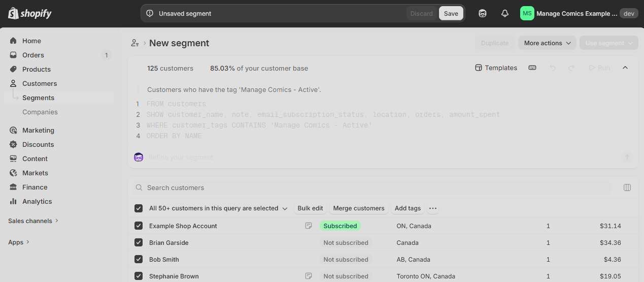Open the Sidekick assistant icon in top bar
This screenshot has width=644, height=282.
pyautogui.click(x=483, y=14)
